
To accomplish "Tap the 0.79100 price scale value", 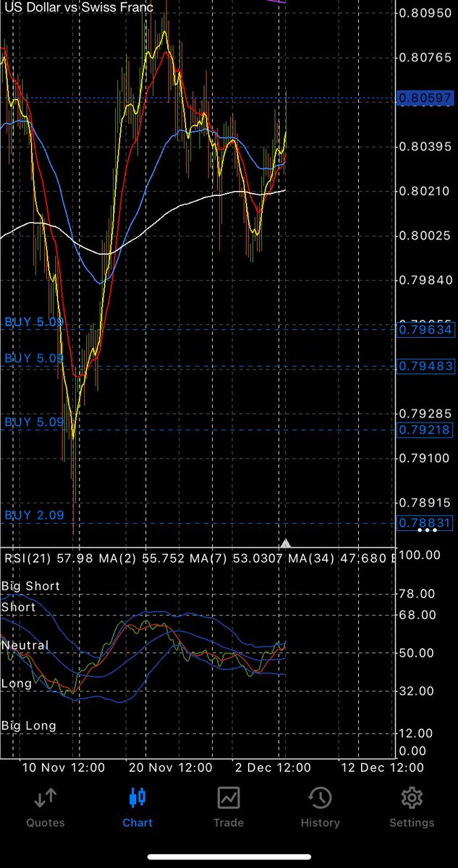I will click(425, 458).
